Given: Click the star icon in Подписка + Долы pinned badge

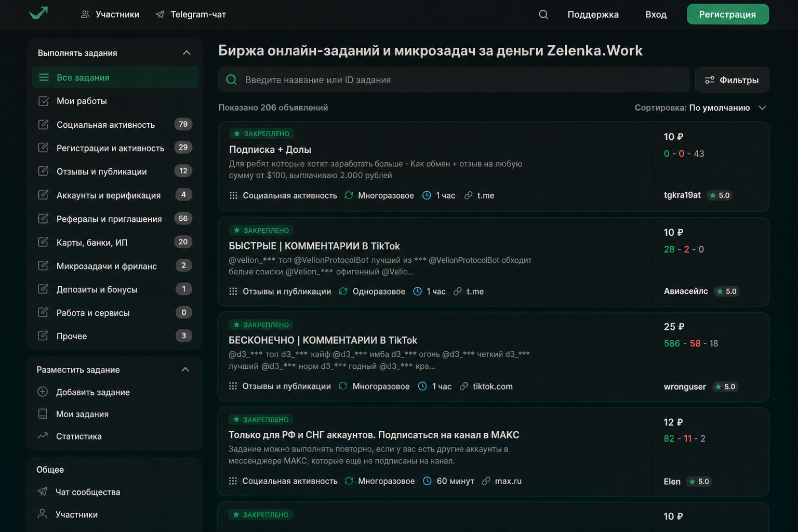Looking at the screenshot, I should click(237, 134).
